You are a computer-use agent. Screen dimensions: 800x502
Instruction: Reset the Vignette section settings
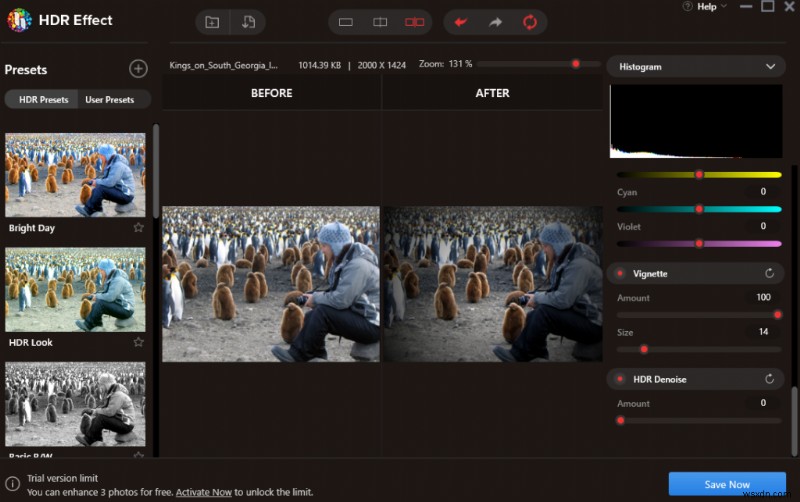tap(769, 273)
